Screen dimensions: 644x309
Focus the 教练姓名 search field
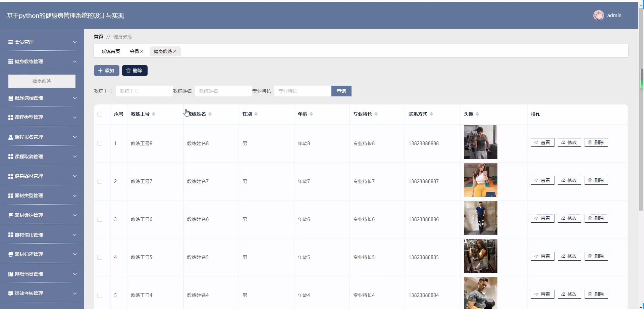point(224,91)
